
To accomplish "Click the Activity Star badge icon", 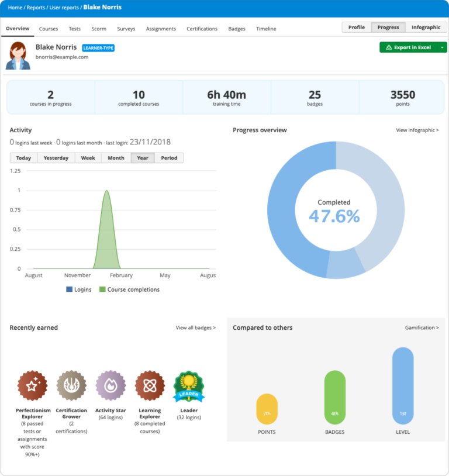I will click(110, 385).
